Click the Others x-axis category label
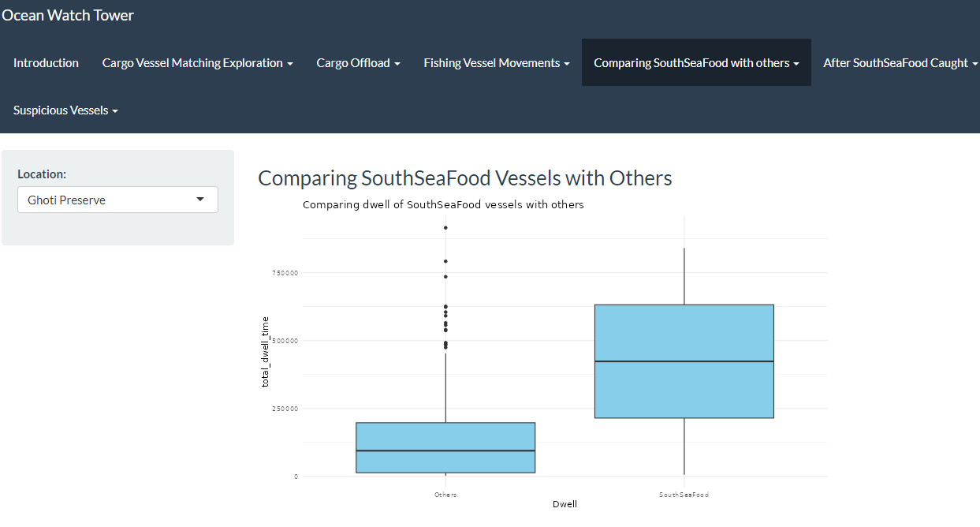Viewport: 980px width, 527px height. (445, 495)
